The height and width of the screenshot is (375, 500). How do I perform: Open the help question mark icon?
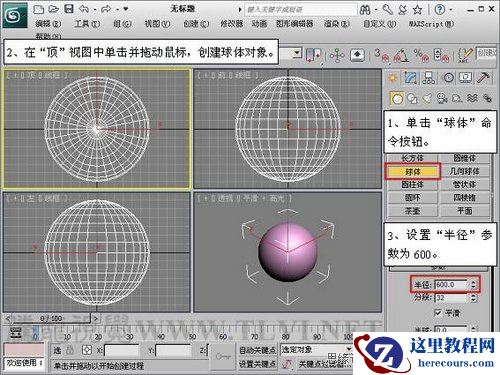click(x=440, y=10)
